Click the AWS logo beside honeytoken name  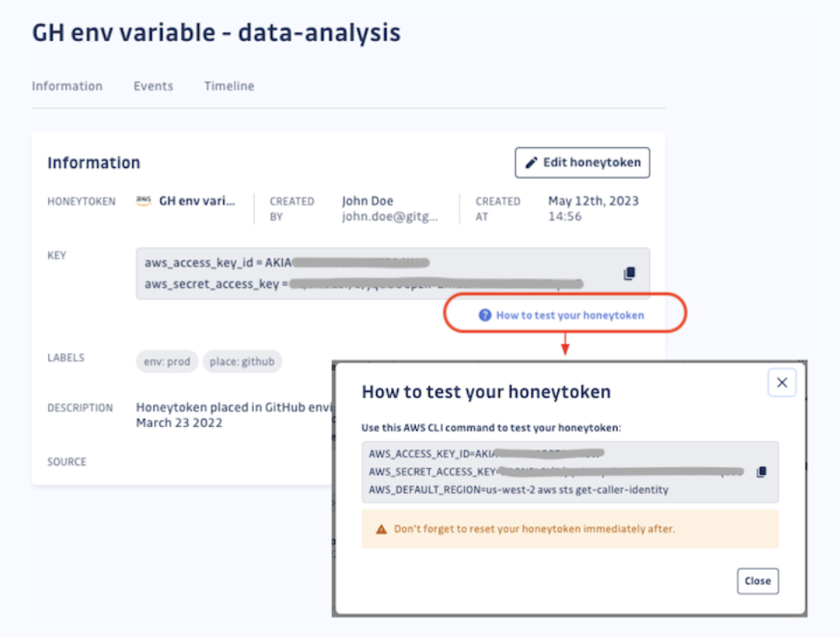click(x=143, y=201)
